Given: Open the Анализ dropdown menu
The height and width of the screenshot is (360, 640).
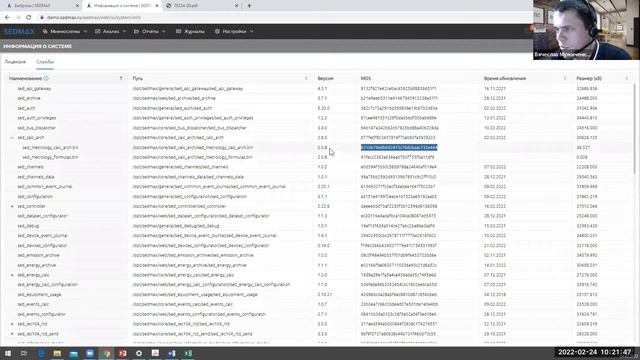Looking at the screenshot, I should click(111, 31).
